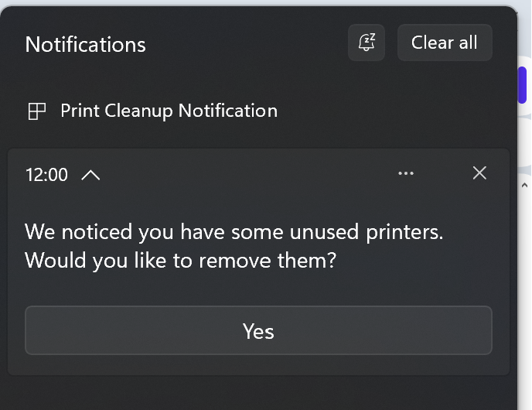
Task: Click the empty strip above Print Cleanup header
Action: tap(257, 80)
